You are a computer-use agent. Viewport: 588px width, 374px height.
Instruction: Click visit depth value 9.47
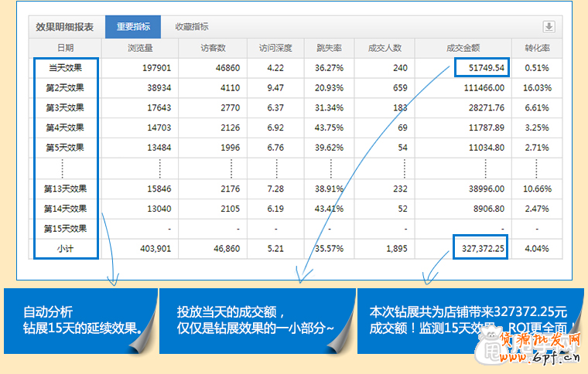[x=275, y=88]
